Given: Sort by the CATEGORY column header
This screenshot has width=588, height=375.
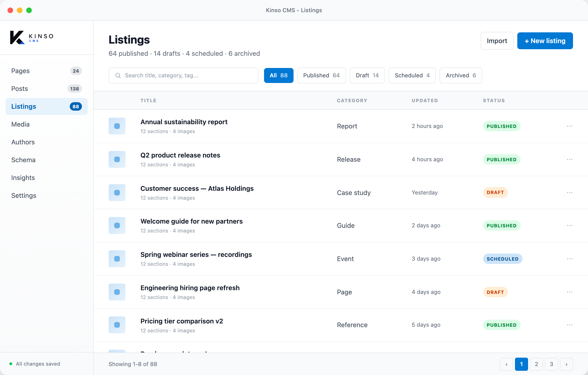Looking at the screenshot, I should click(352, 101).
